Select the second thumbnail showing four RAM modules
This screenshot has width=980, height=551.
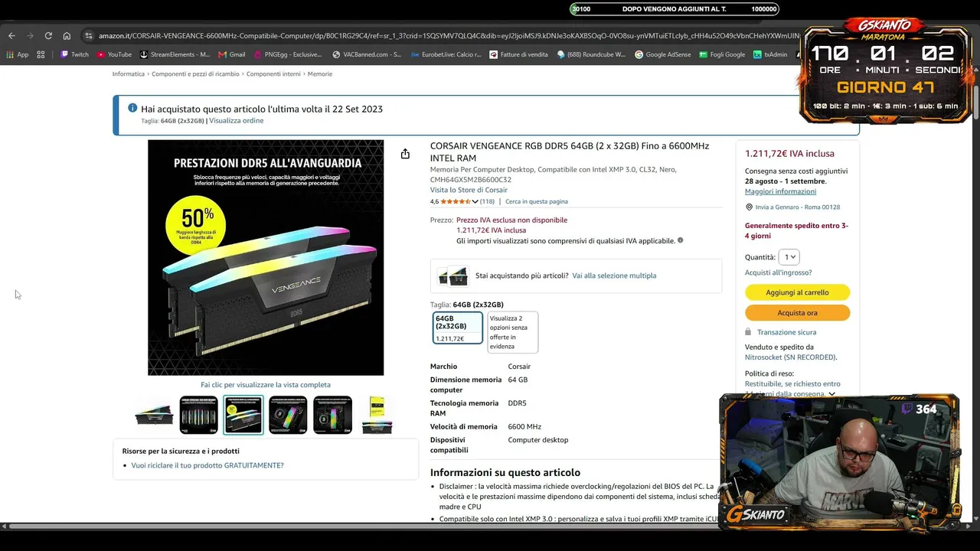(x=199, y=415)
